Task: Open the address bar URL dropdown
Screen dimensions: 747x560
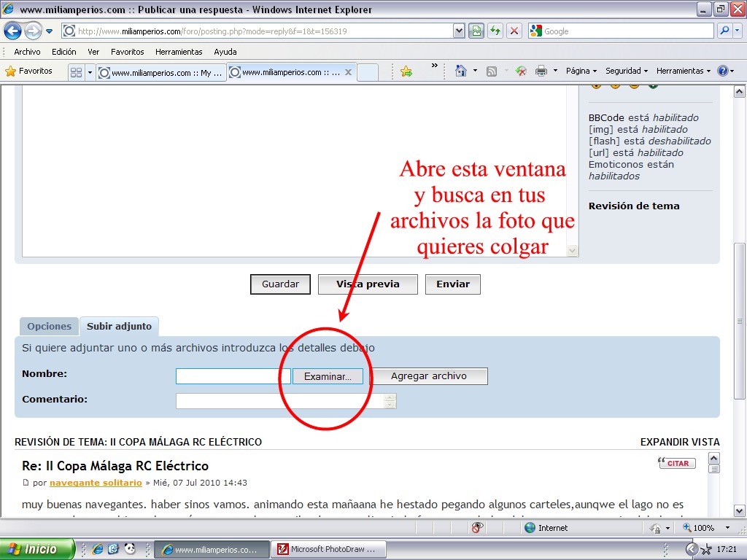Action: pyautogui.click(x=459, y=31)
